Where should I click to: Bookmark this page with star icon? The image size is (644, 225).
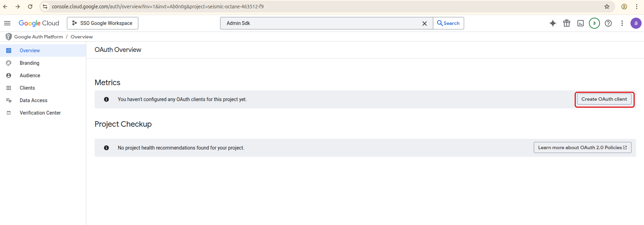[607, 7]
